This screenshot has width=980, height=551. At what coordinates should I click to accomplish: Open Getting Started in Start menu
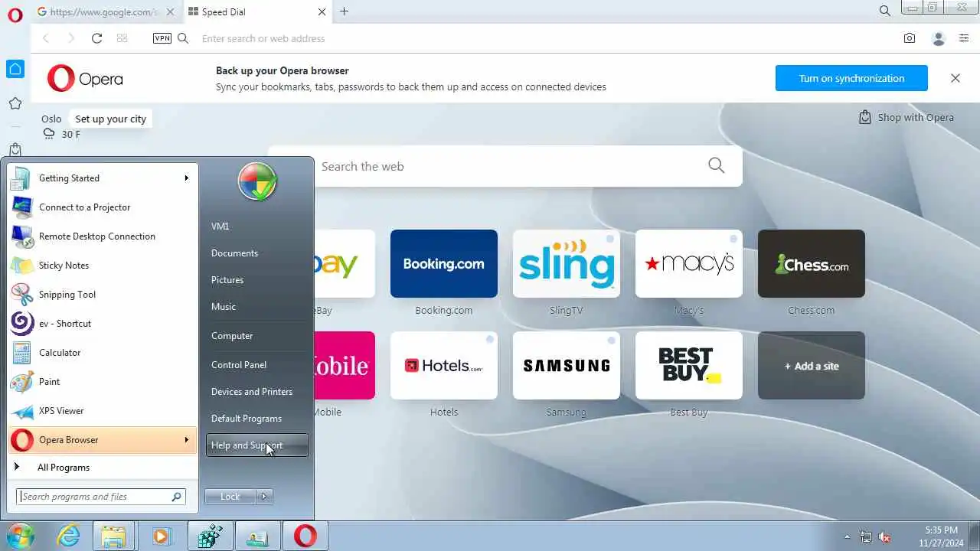coord(103,178)
